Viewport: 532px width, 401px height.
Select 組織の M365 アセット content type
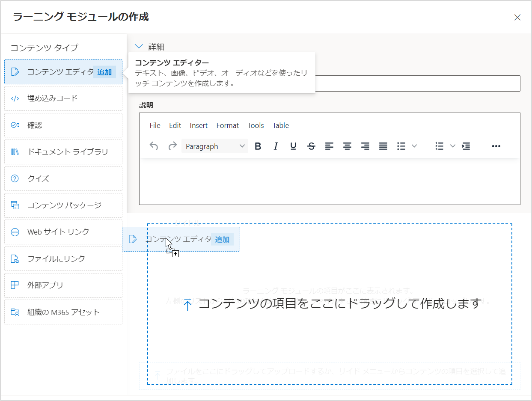coord(63,312)
